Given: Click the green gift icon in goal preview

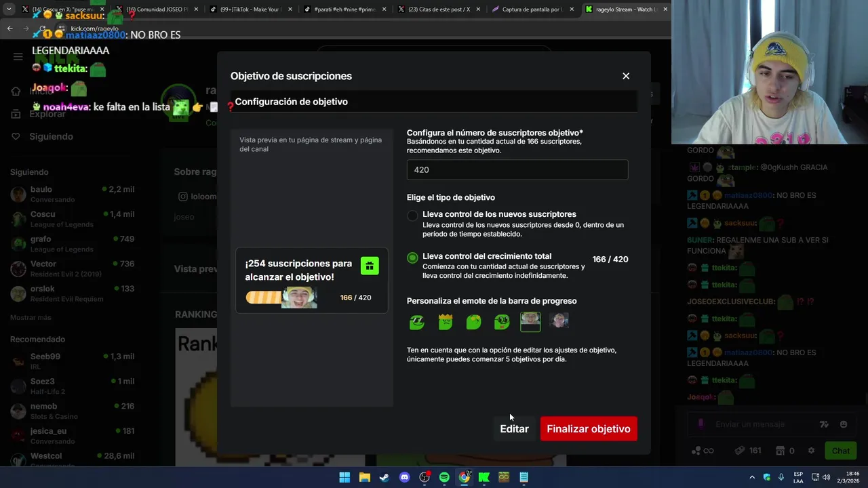Looking at the screenshot, I should pos(370,266).
